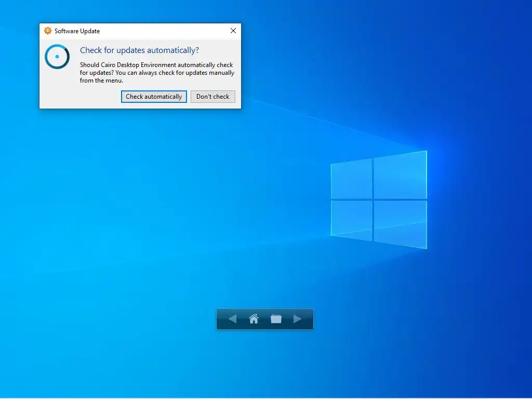Open home folder via house icon

point(254,319)
